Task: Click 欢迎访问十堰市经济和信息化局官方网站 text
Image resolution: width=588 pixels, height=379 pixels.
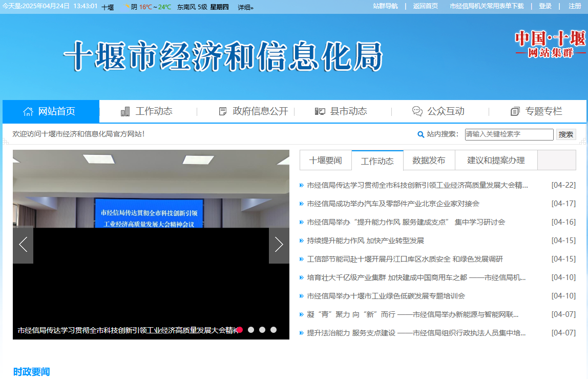Action: point(78,134)
